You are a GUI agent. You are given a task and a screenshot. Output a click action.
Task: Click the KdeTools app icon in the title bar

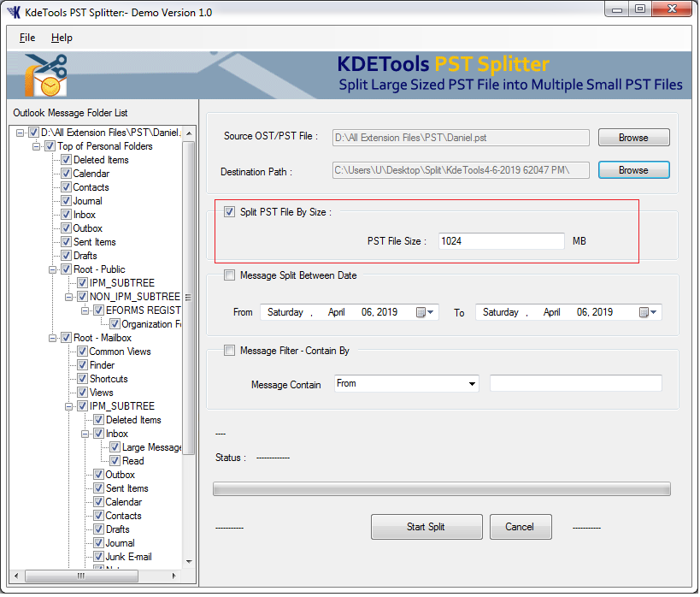pyautogui.click(x=14, y=12)
